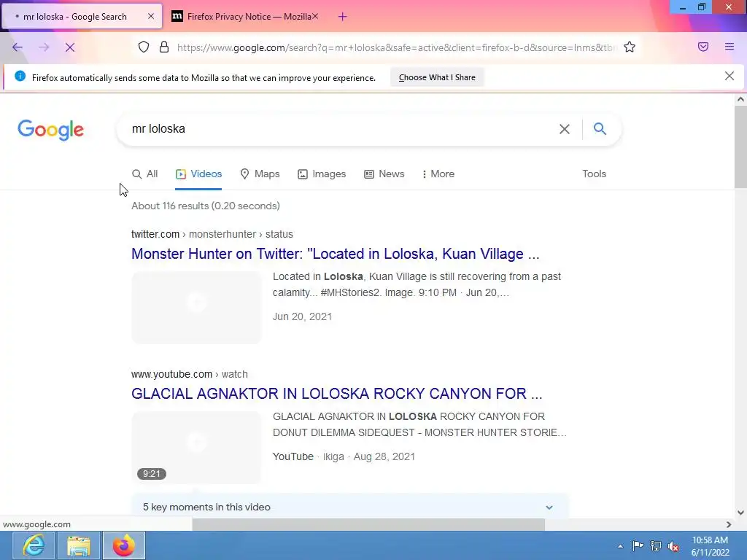
Task: Go back using the browser back arrow
Action: 18,47
